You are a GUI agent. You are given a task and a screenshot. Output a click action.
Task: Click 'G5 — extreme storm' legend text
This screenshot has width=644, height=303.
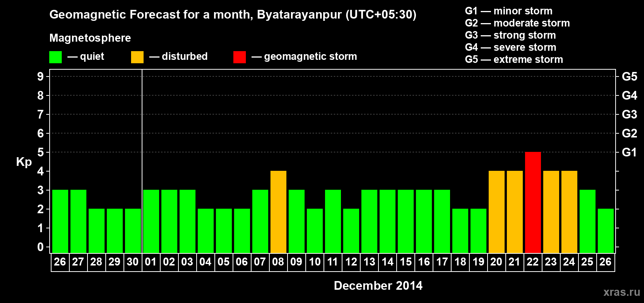(514, 59)
